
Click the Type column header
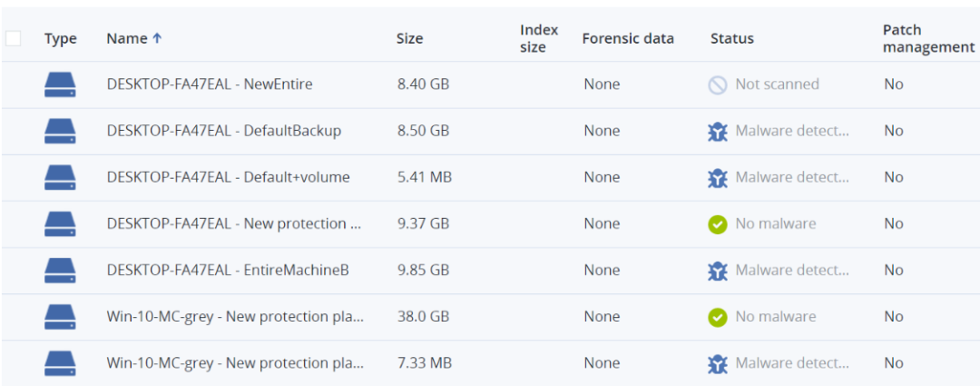pos(60,38)
